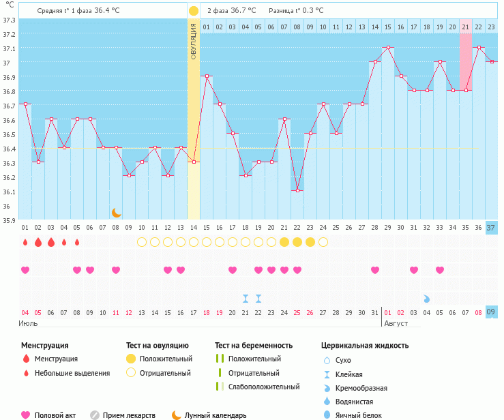This screenshot has height=420, width=504.
Task: Click the crescent moon icon on cycle day 08
Action: (116, 213)
